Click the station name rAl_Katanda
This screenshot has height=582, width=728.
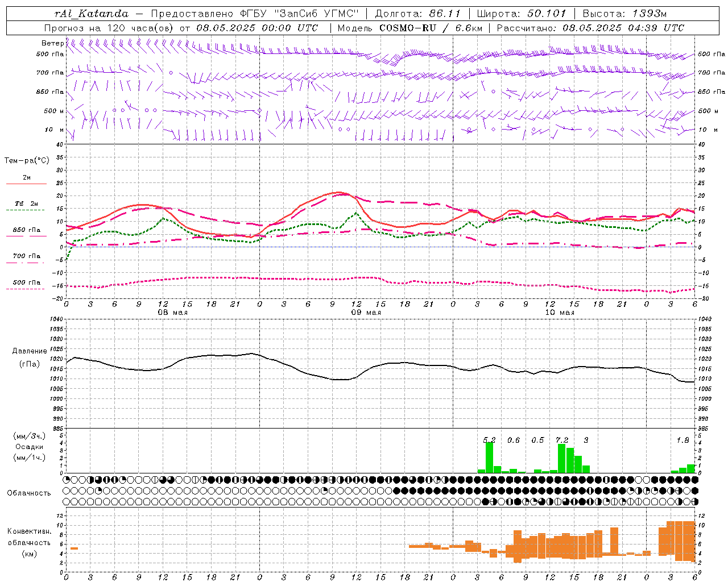[x=92, y=14]
